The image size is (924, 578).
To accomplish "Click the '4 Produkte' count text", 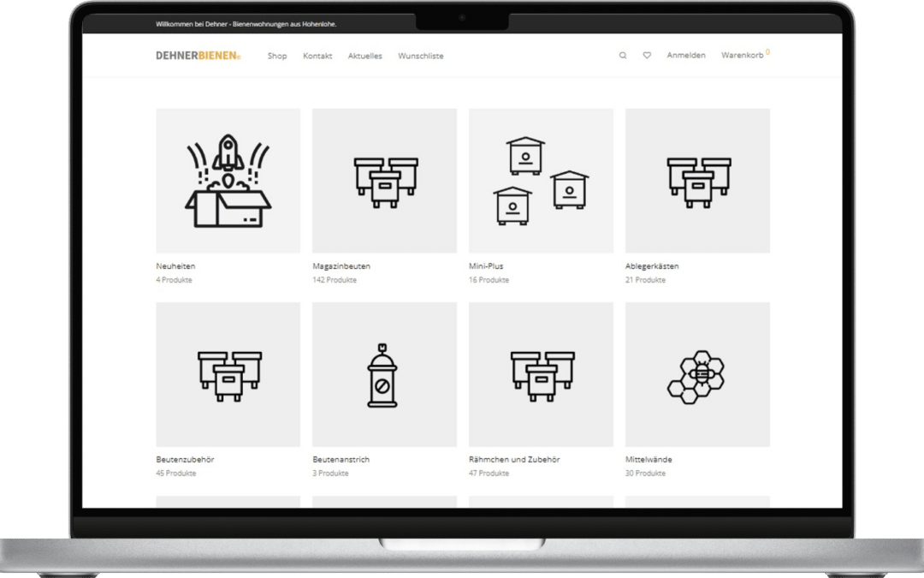I will coord(174,280).
